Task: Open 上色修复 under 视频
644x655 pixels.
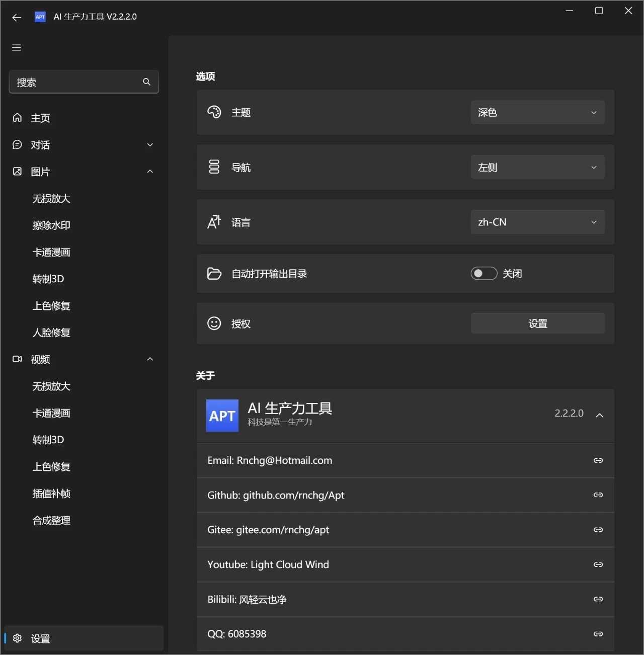Action: tap(51, 467)
